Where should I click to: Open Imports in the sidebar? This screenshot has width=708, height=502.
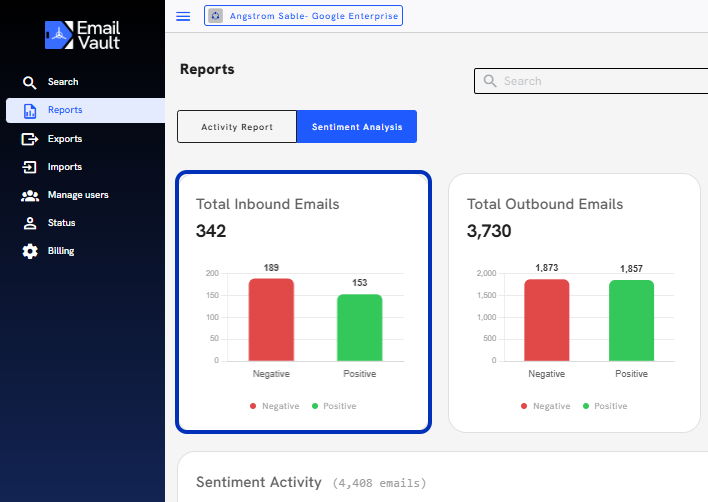click(85, 167)
